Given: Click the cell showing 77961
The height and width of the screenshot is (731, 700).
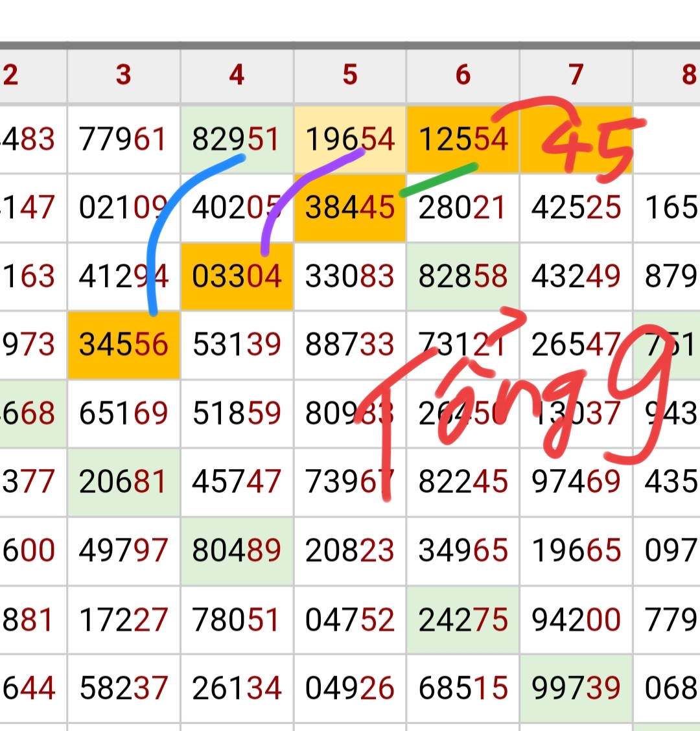Looking at the screenshot, I should pos(124,139).
